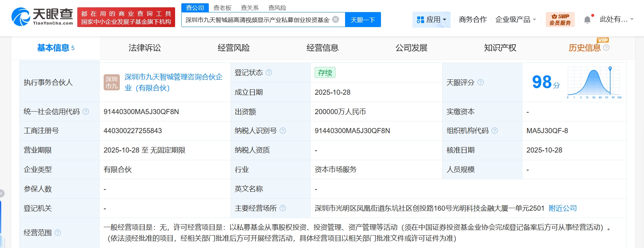The image size is (644, 248).
Task: Expand the 应用 dropdown menu
Action: click(432, 19)
